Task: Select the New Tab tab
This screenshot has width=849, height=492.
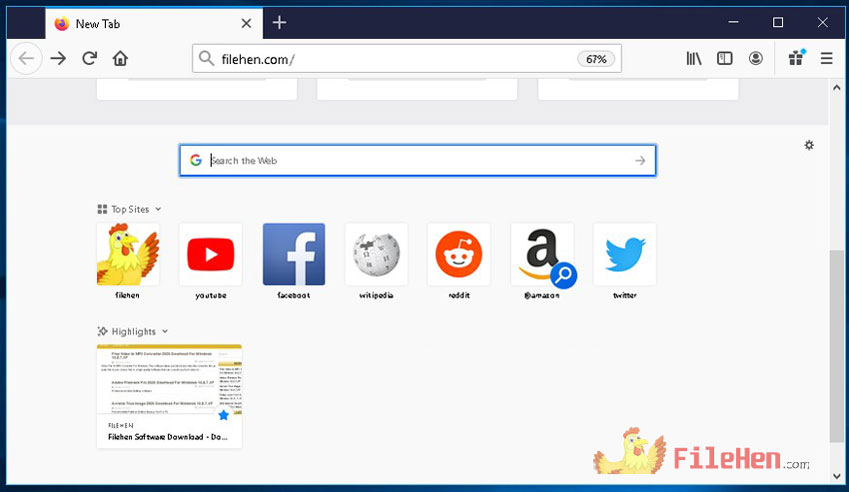Action: point(154,23)
